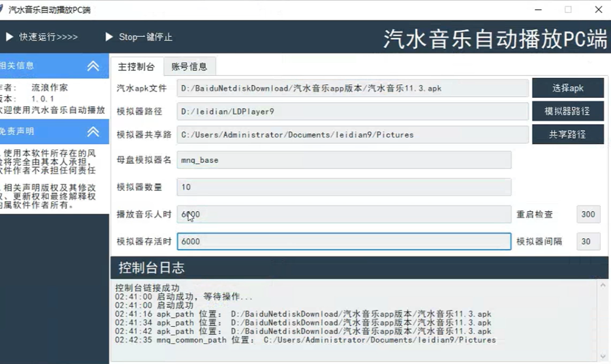Click the 控制台链接成功 log line
This screenshot has width=611, height=364.
147,288
